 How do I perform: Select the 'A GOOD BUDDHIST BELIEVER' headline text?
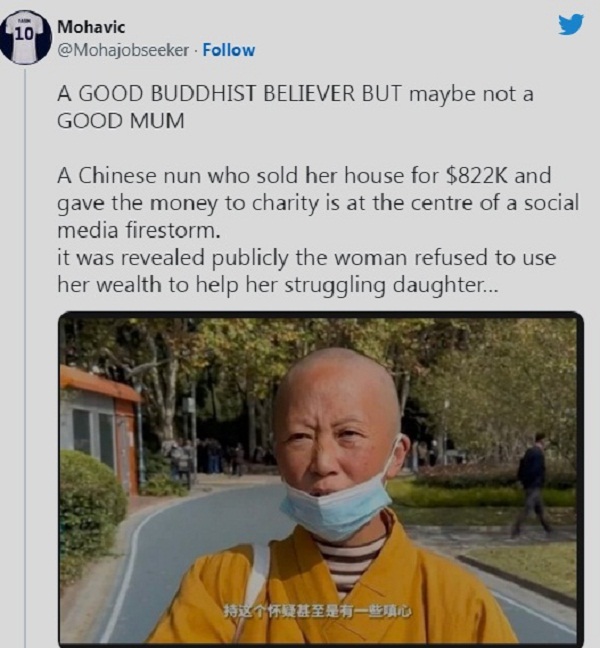point(206,94)
